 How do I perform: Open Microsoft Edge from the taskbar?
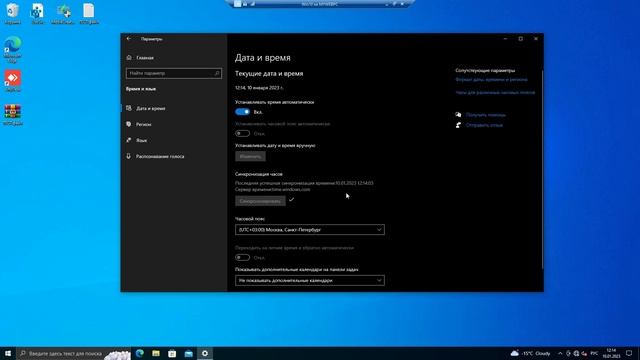(140, 353)
